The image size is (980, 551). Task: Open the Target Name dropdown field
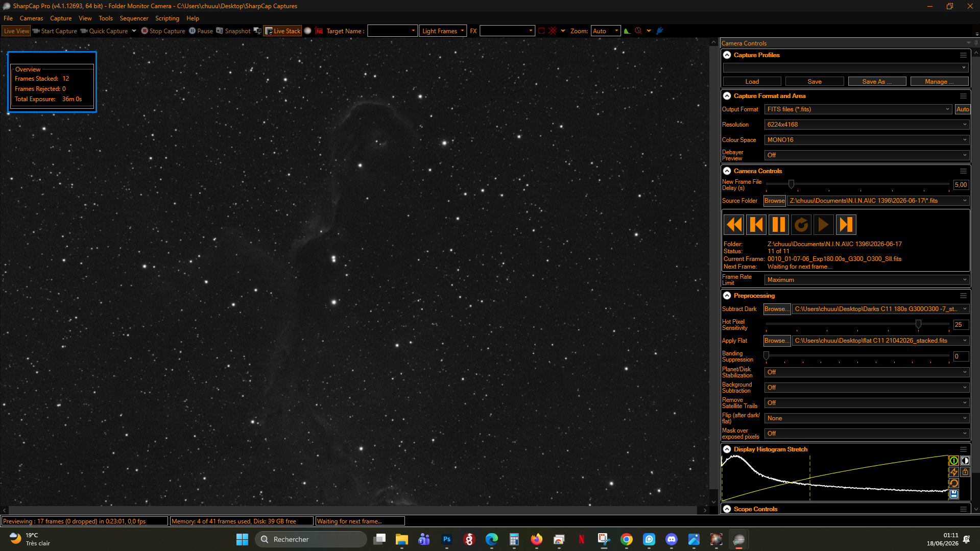click(x=392, y=31)
